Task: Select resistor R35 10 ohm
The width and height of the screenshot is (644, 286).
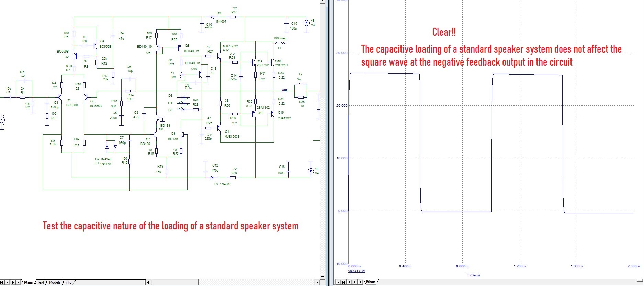Action: (301, 97)
